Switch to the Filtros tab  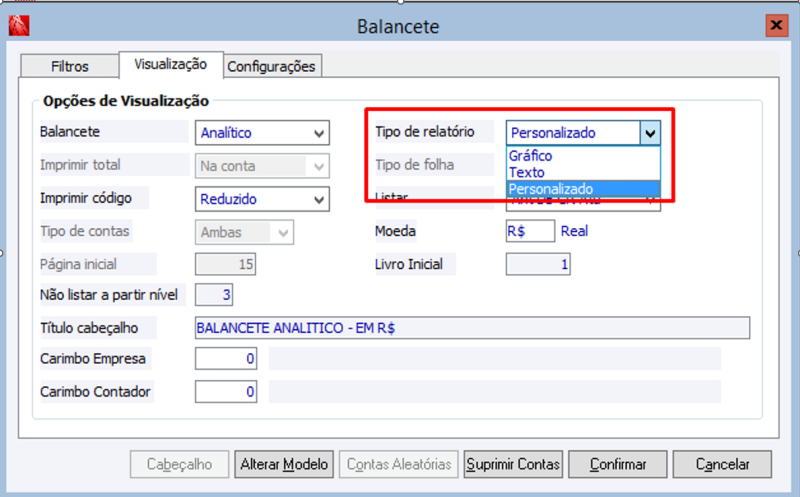coord(69,66)
